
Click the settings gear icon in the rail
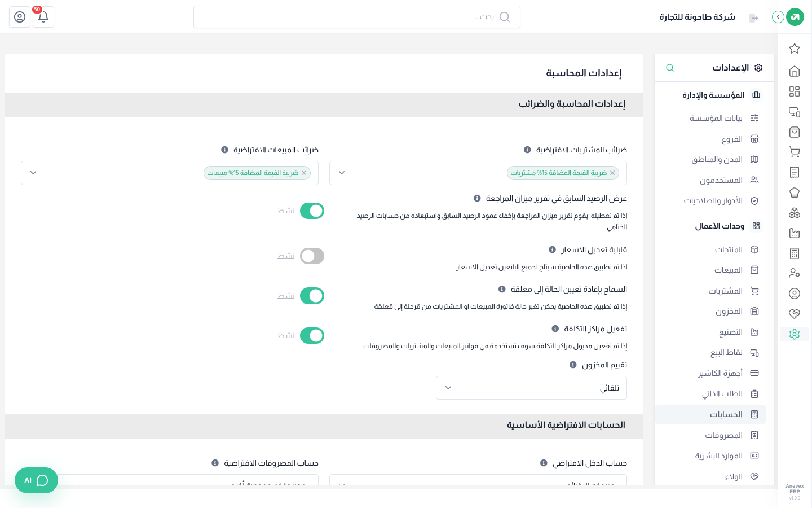[795, 334]
